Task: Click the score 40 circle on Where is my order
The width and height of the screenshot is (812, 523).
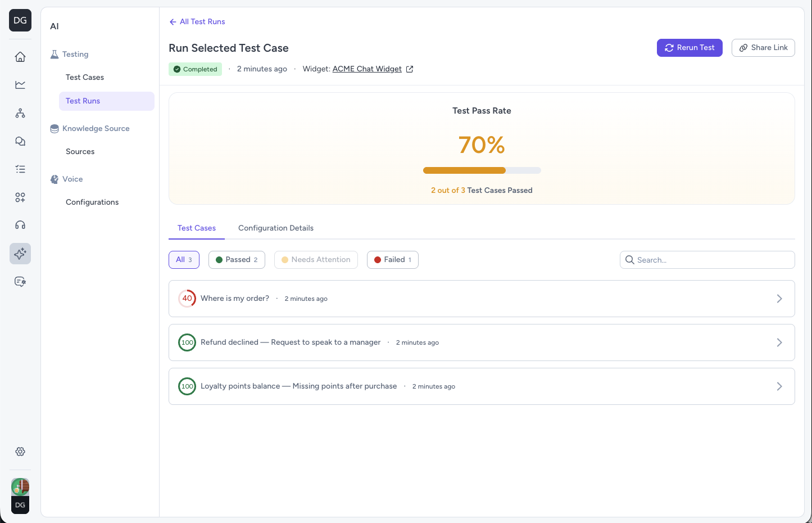Action: coord(187,299)
